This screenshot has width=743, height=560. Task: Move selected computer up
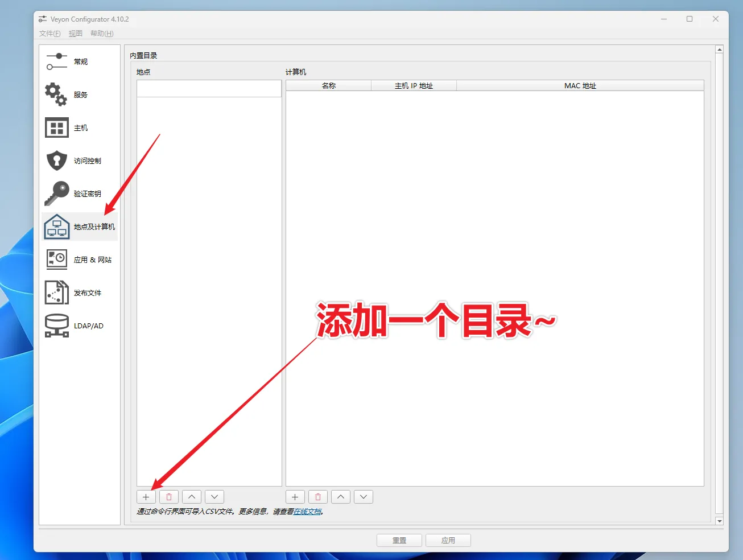[x=341, y=497]
